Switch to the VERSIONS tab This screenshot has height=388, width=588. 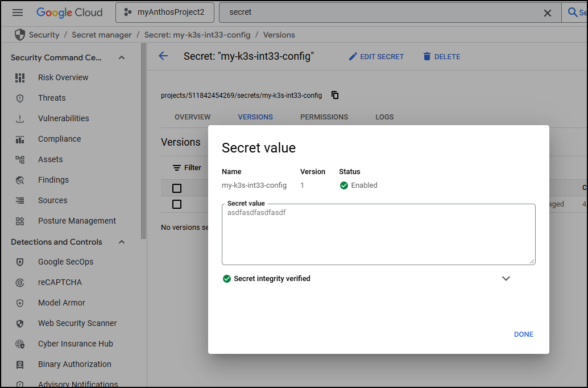pos(255,117)
